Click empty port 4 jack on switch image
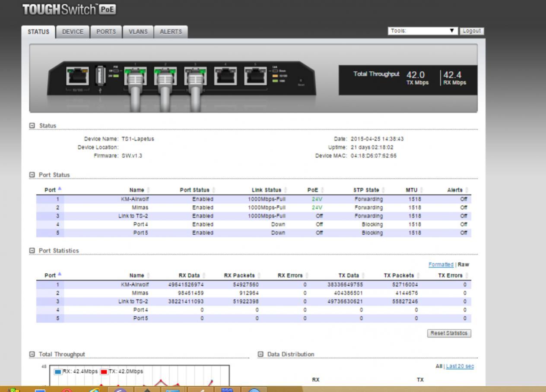The image size is (546, 392). [x=225, y=76]
